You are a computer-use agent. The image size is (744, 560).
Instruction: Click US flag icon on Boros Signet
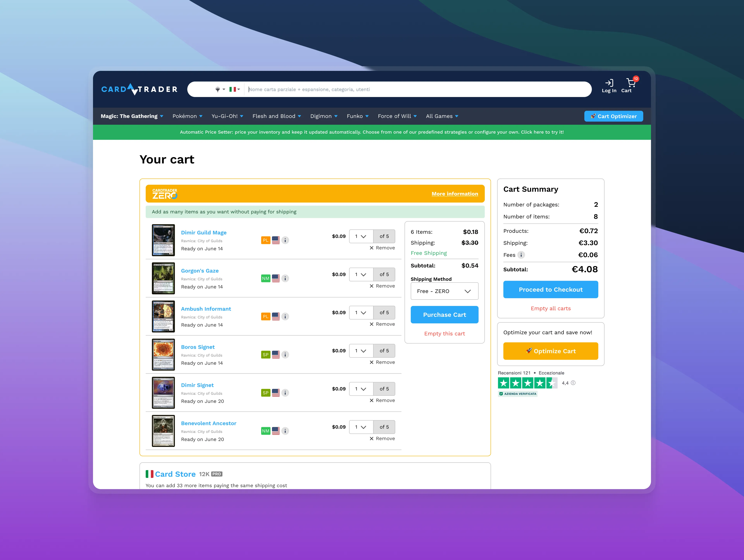tap(276, 355)
